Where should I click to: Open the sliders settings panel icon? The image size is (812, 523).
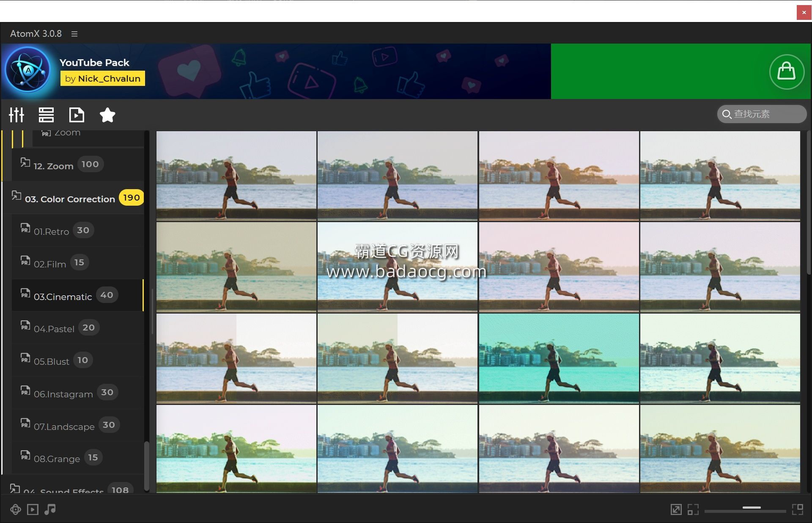coord(16,115)
